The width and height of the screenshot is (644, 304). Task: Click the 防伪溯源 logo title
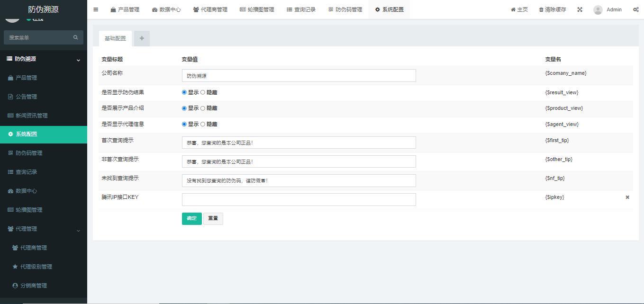44,9
